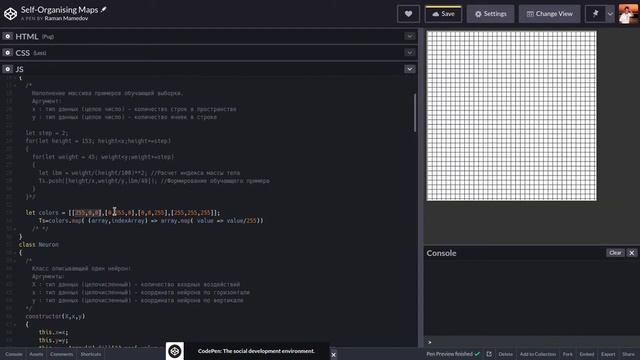Fork this pen from the footer
The width and height of the screenshot is (640, 360).
coord(567,354)
